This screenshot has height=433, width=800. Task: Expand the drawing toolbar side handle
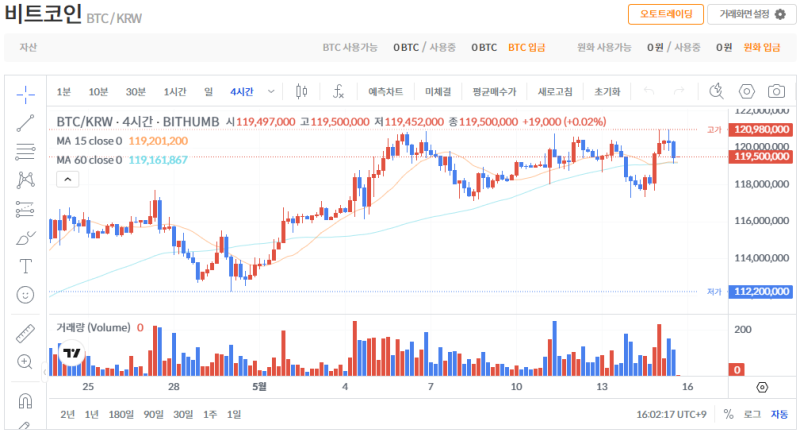pyautogui.click(x=44, y=372)
